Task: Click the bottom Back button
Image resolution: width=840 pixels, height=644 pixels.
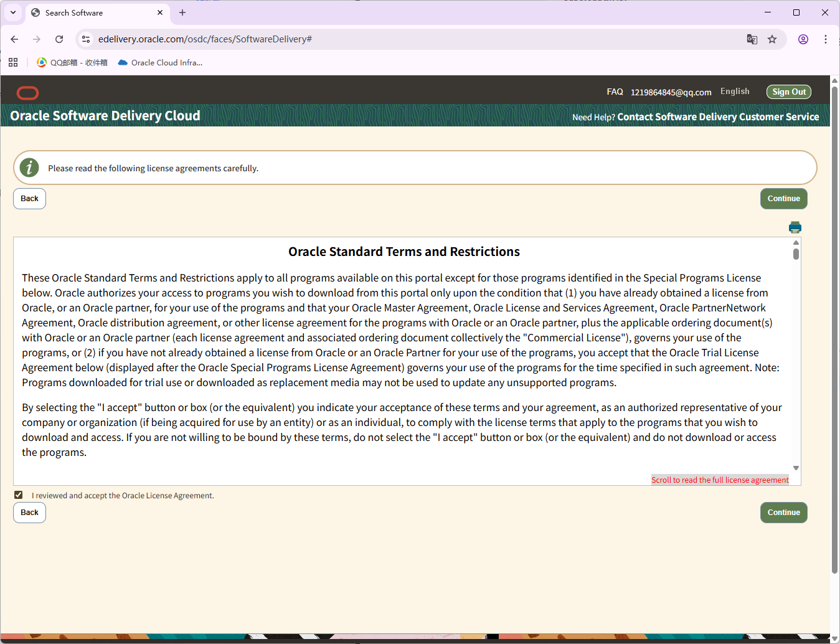Action: click(x=29, y=513)
